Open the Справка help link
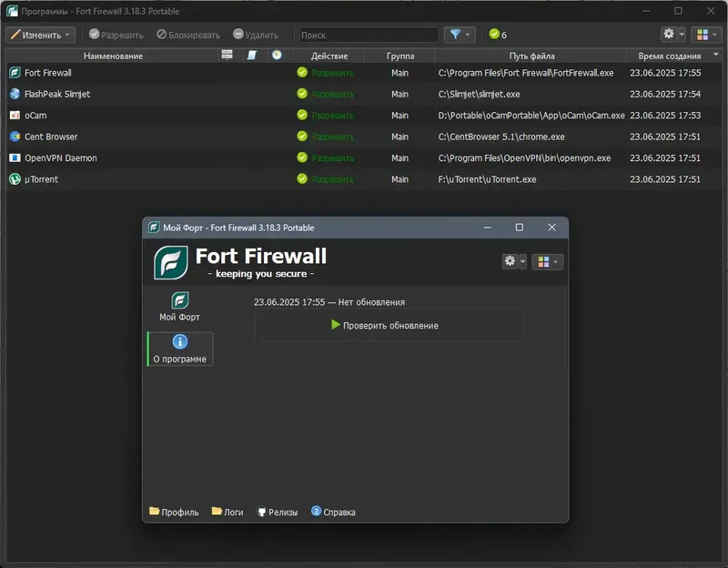The width and height of the screenshot is (728, 568). (x=333, y=512)
